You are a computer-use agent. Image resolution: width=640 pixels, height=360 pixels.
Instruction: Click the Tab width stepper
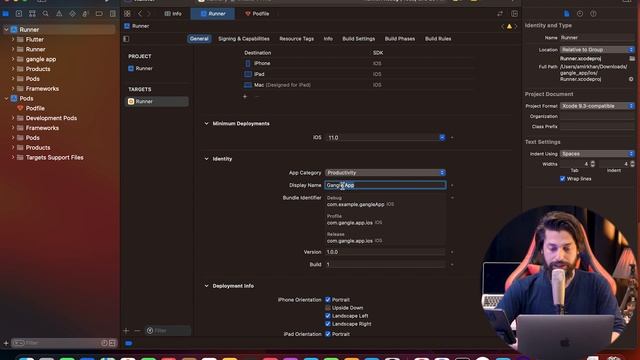click(x=593, y=164)
